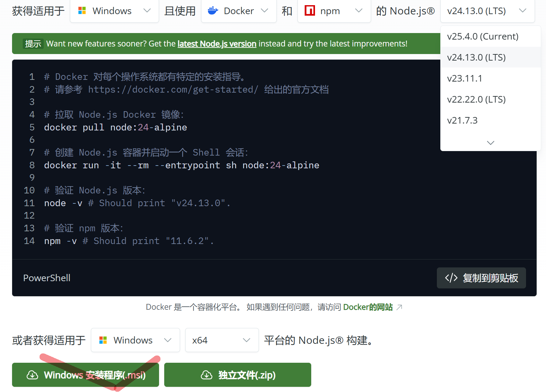Click download cloud icon on .msi button
This screenshot has width=546, height=392.
tap(32, 375)
